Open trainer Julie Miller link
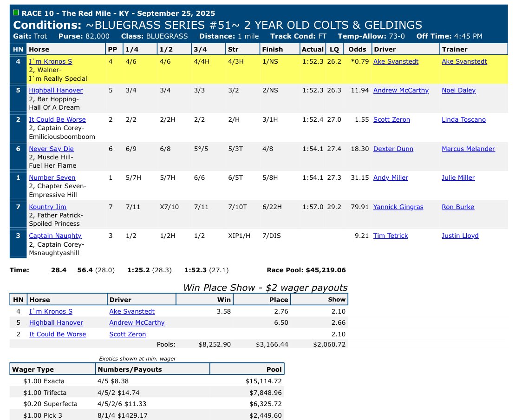This screenshot has width=522, height=420. pyautogui.click(x=458, y=178)
